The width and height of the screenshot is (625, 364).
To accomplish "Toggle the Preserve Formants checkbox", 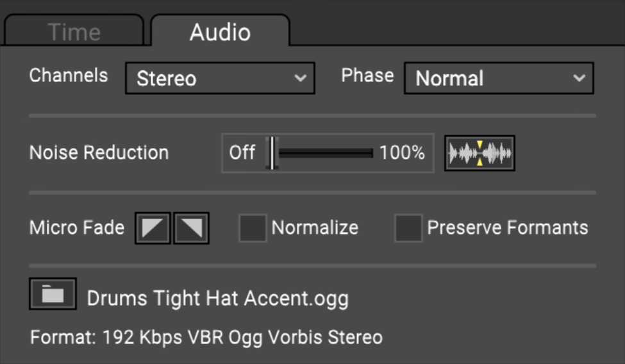I will [x=408, y=228].
